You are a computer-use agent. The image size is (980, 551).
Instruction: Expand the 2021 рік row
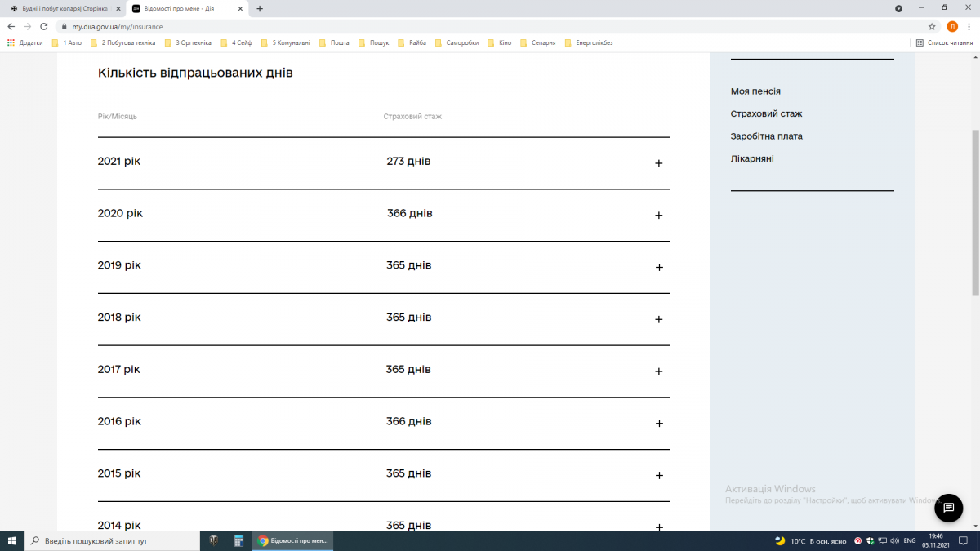(658, 163)
